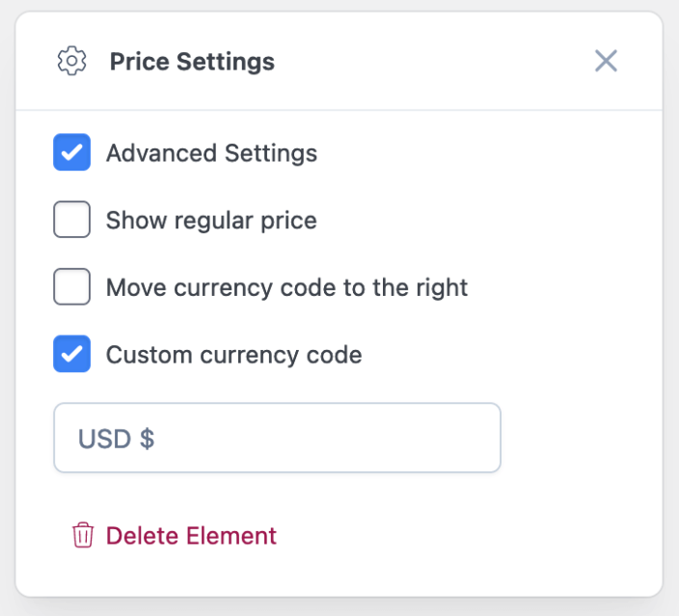Click the blue checkmark beside Custom currency code

point(72,355)
